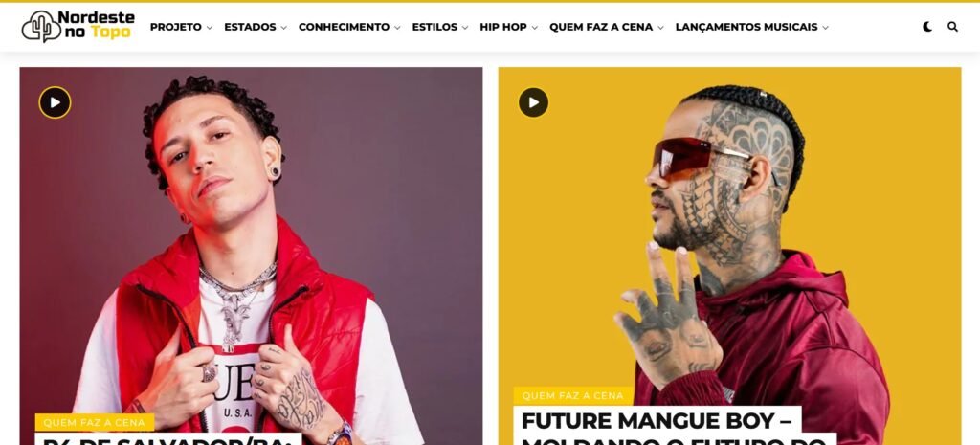Expand the Conhecimento menu chevron
The width and height of the screenshot is (980, 445).
(397, 28)
